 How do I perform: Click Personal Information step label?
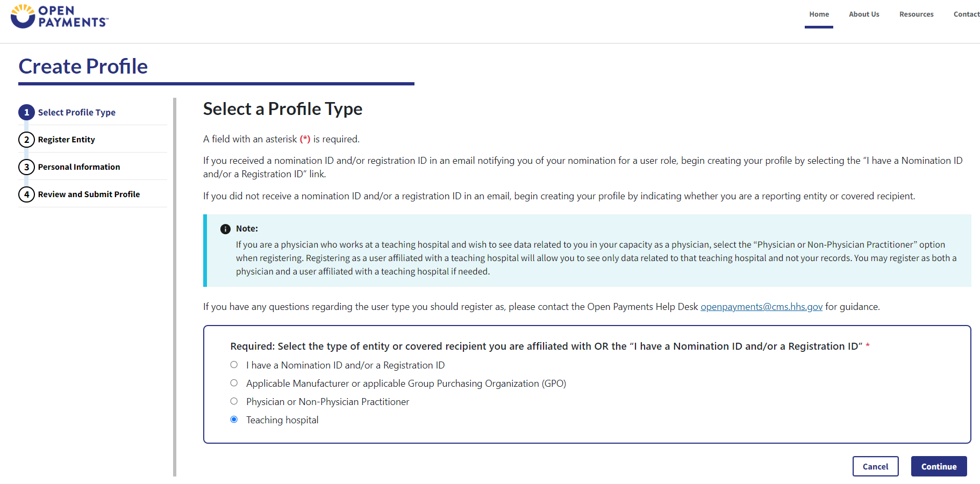pos(79,167)
